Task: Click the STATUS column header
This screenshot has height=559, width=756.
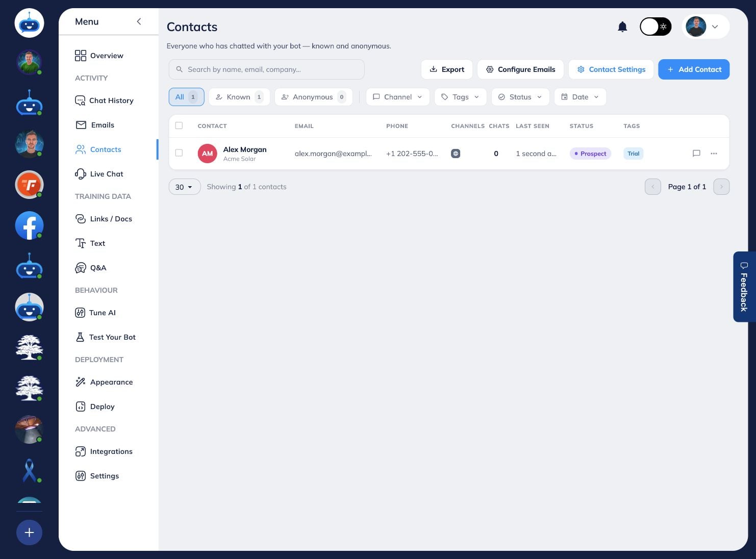Action: coord(581,126)
